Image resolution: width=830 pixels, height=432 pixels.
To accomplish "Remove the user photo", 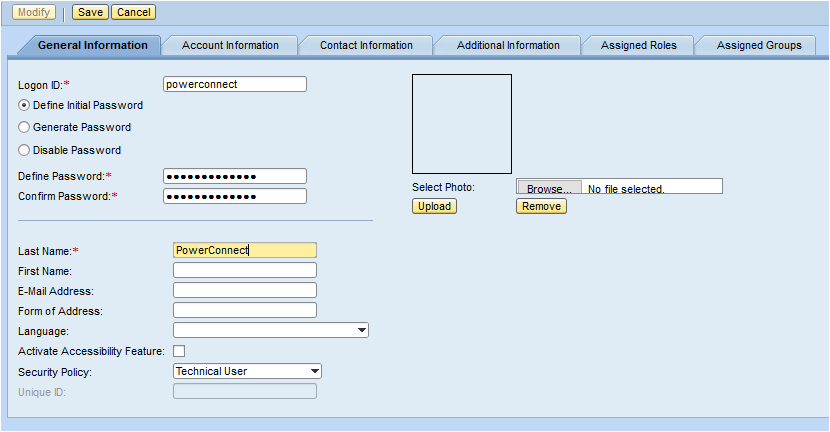I will pyautogui.click(x=541, y=206).
